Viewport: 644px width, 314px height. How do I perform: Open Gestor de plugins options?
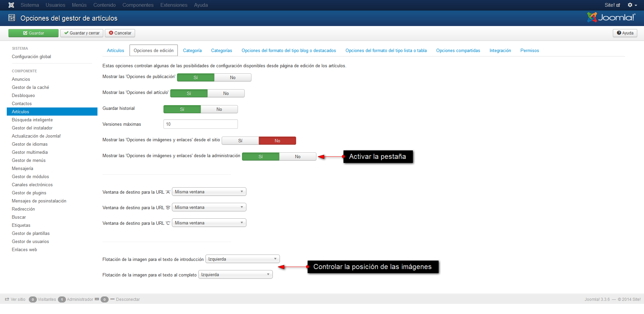(x=29, y=193)
